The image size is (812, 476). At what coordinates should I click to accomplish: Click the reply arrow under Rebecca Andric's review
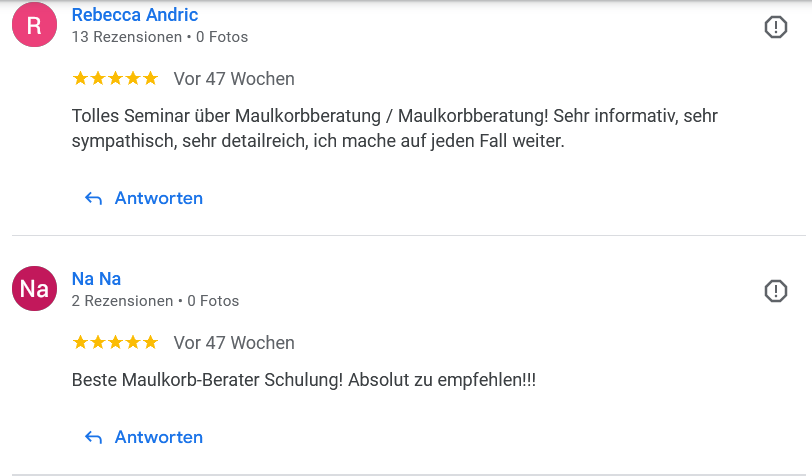[x=93, y=198]
